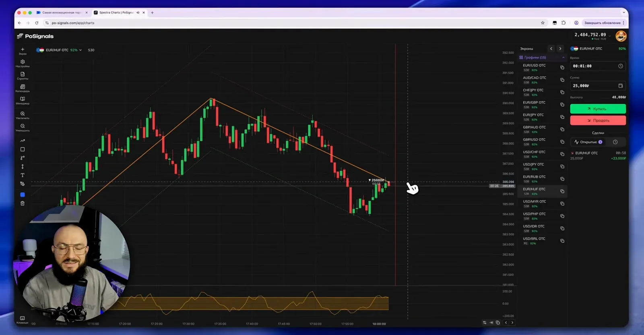Open the Календарь calendar panel
644x335 pixels.
[23, 88]
